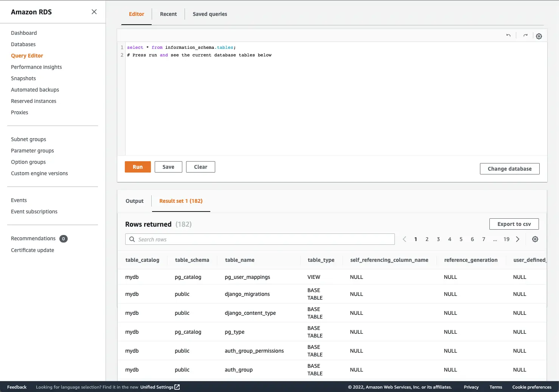Select Result set 1 (182) tab

(181, 201)
